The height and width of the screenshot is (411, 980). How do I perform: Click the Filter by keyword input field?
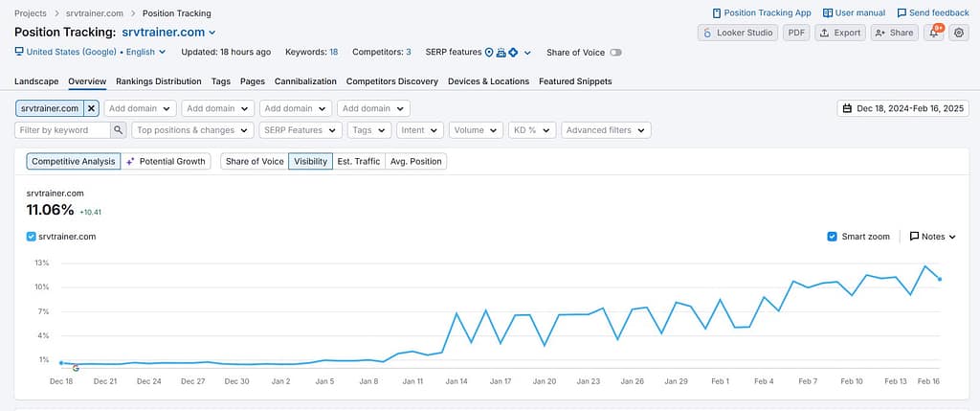(x=62, y=130)
